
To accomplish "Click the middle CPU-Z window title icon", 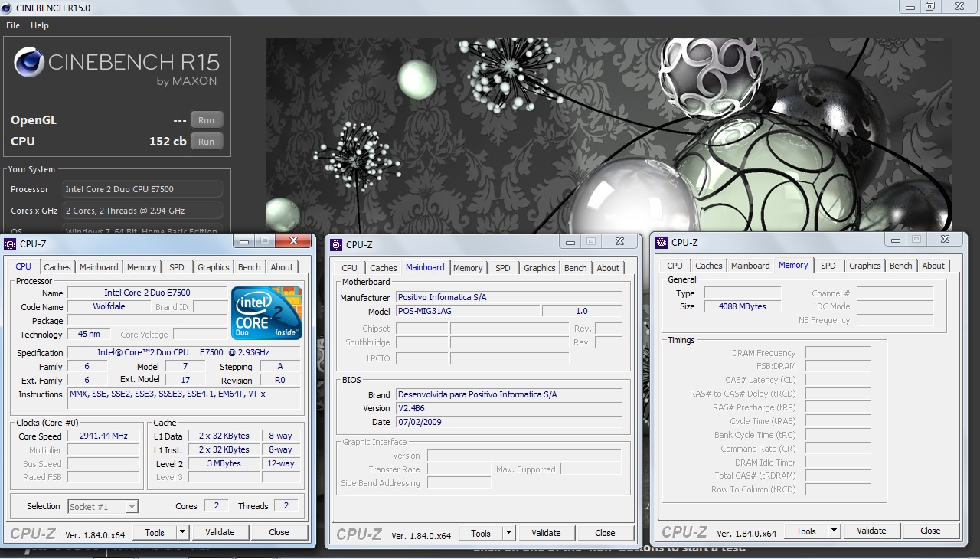I will (335, 244).
